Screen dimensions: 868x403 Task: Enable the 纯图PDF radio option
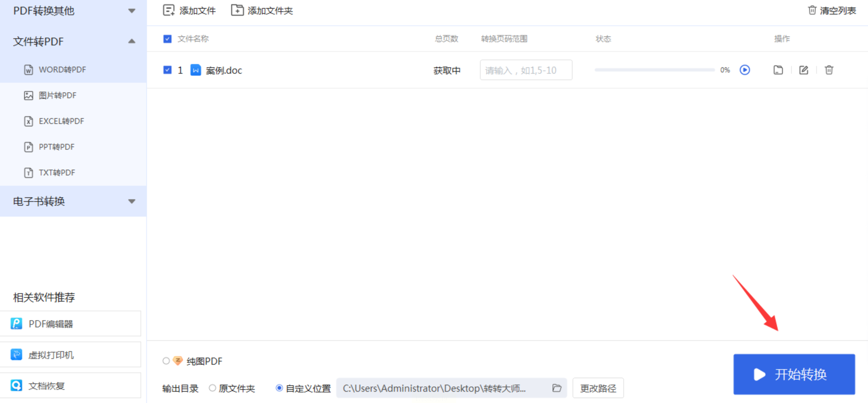click(166, 361)
